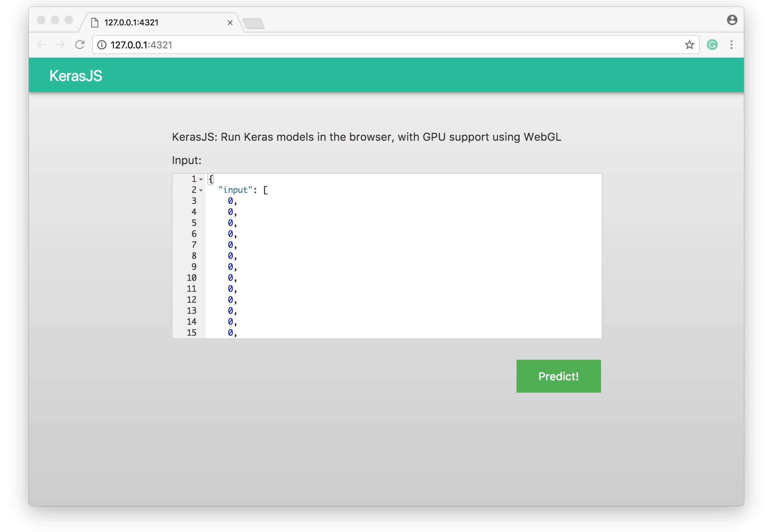Click the "input" key text in editor
This screenshot has width=770, height=532.
click(x=235, y=190)
